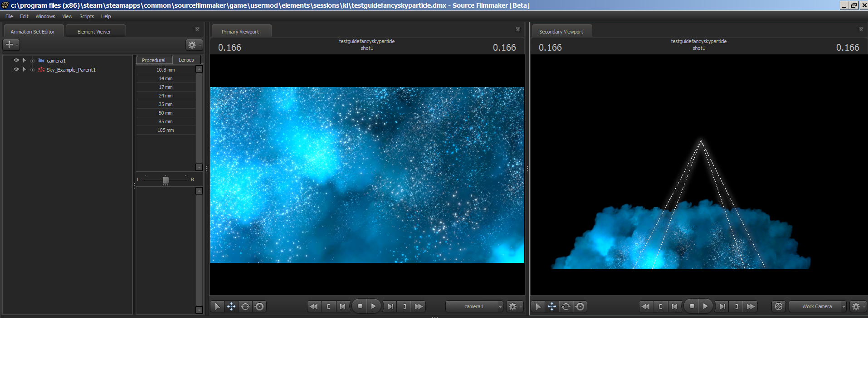Viewport: 868px width, 368px height.
Task: Click the plus button to add animation set
Action: pyautogui.click(x=10, y=45)
